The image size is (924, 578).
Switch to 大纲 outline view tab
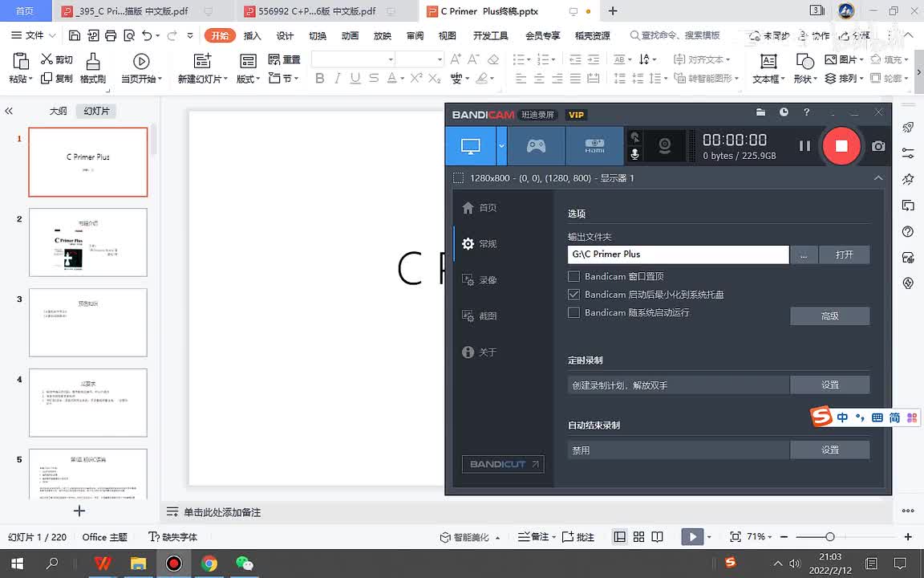(x=58, y=111)
